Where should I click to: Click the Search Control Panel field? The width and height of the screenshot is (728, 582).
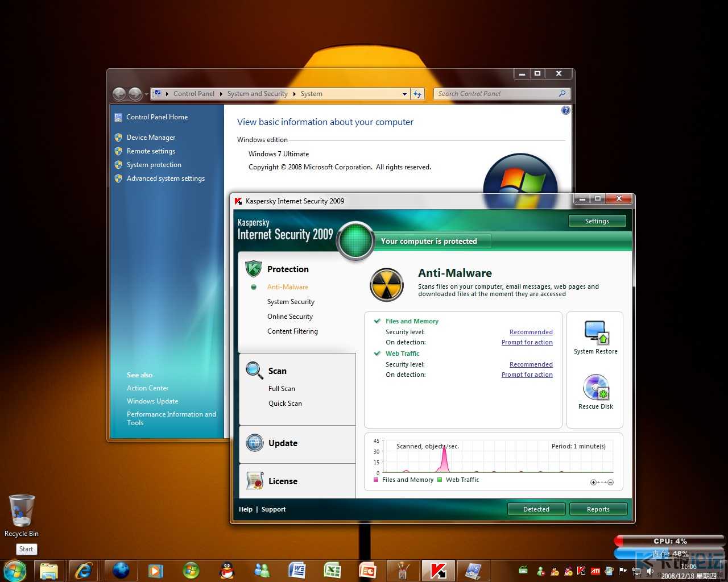[502, 94]
